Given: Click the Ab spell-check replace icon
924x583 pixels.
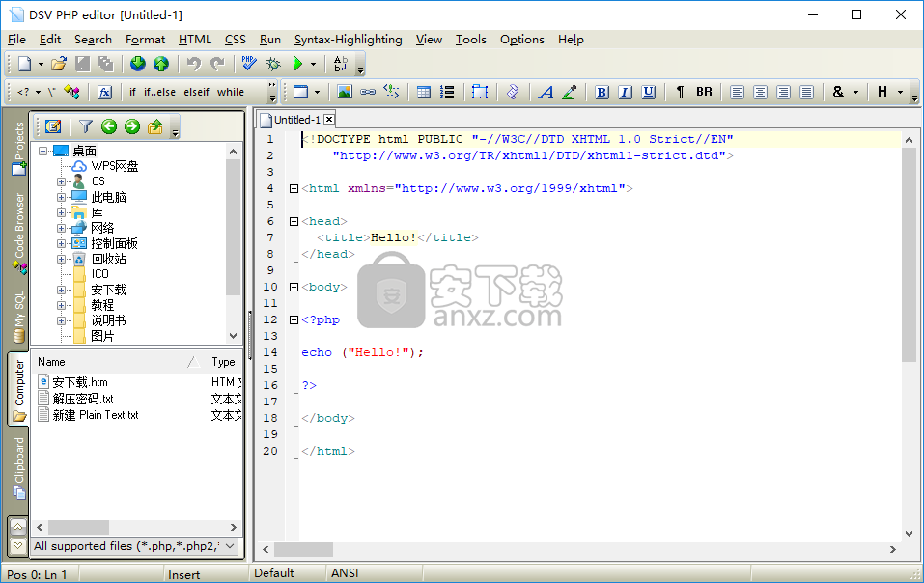Looking at the screenshot, I should (x=341, y=64).
